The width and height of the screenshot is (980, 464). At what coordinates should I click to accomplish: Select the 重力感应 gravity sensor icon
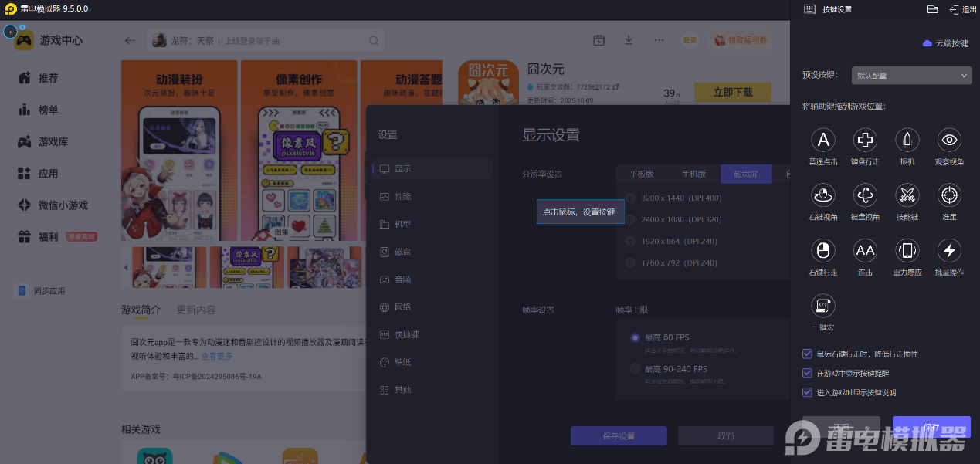click(x=907, y=250)
